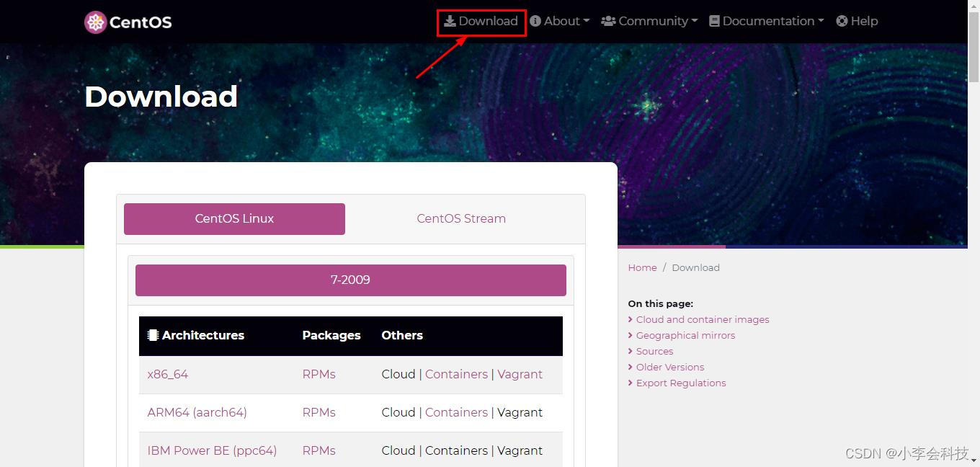Open RPMs link in IBM Power BE row
This screenshot has height=467, width=980.
pyautogui.click(x=318, y=450)
